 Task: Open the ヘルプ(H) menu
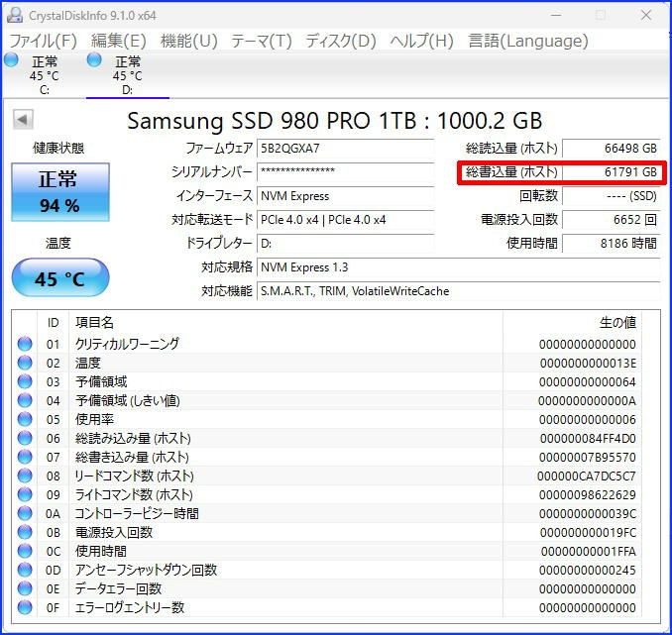421,41
